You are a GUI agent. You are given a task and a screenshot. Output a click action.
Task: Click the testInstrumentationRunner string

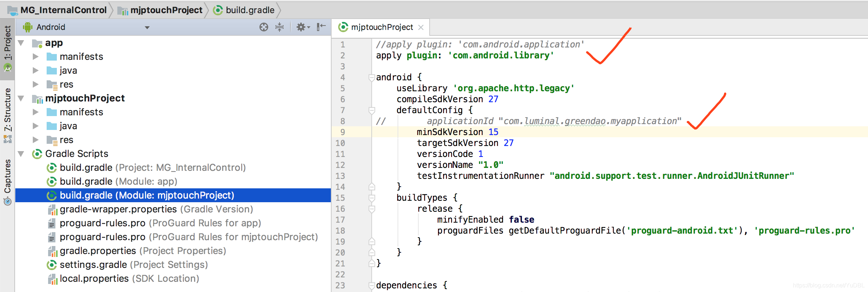tap(672, 176)
